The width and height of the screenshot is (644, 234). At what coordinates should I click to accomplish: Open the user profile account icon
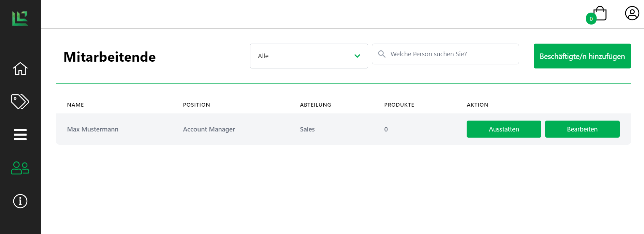point(632,13)
